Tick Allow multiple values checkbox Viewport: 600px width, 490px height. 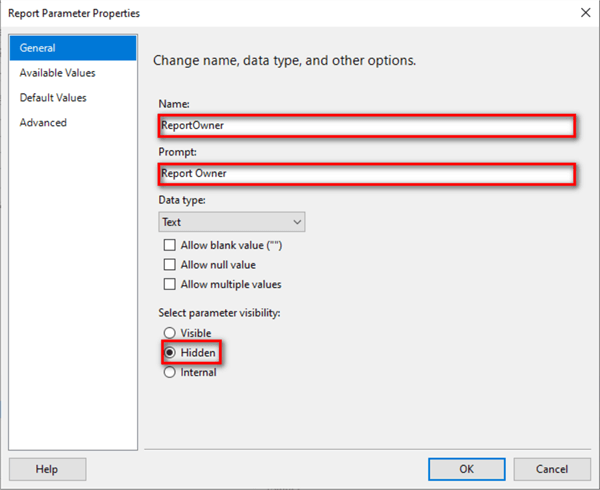(169, 285)
